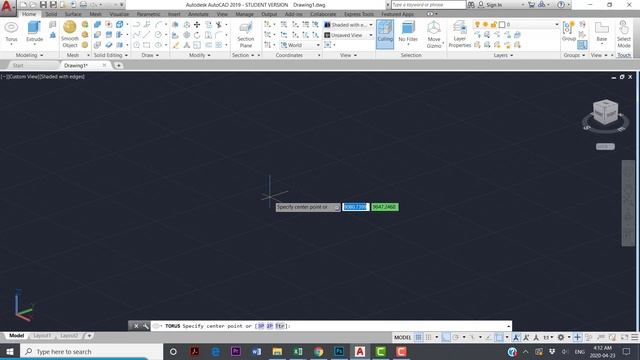
Task: Switch to Layout1 tab
Action: point(42,336)
